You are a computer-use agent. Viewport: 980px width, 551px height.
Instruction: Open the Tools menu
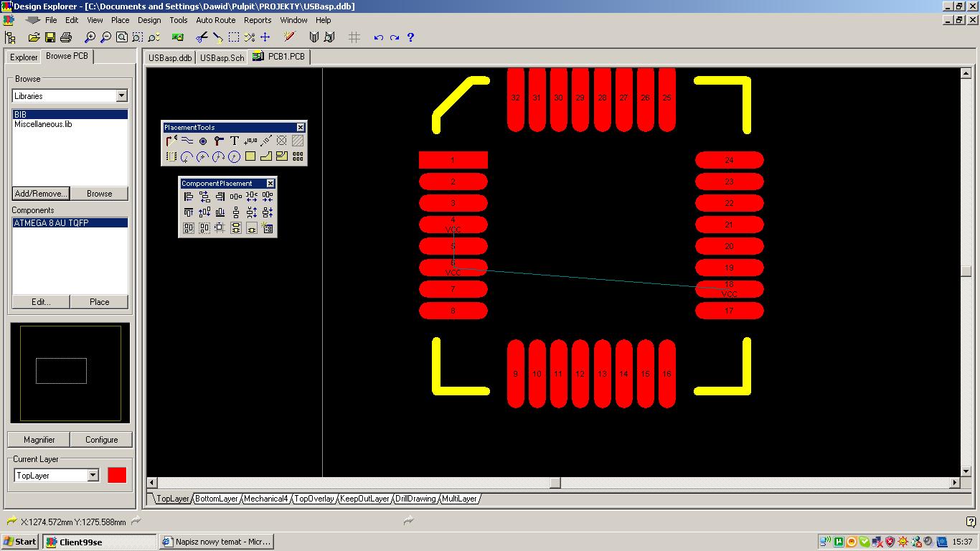179,20
